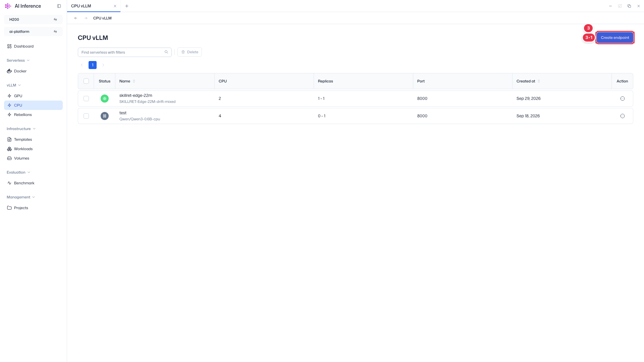Click Create endpoint button
644x362 pixels.
tap(615, 38)
